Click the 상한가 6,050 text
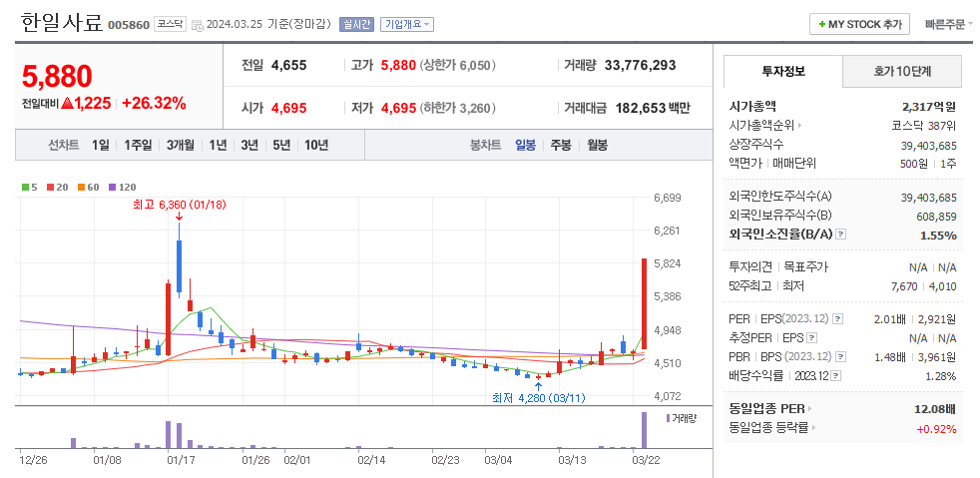The width and height of the screenshot is (980, 478). (458, 65)
